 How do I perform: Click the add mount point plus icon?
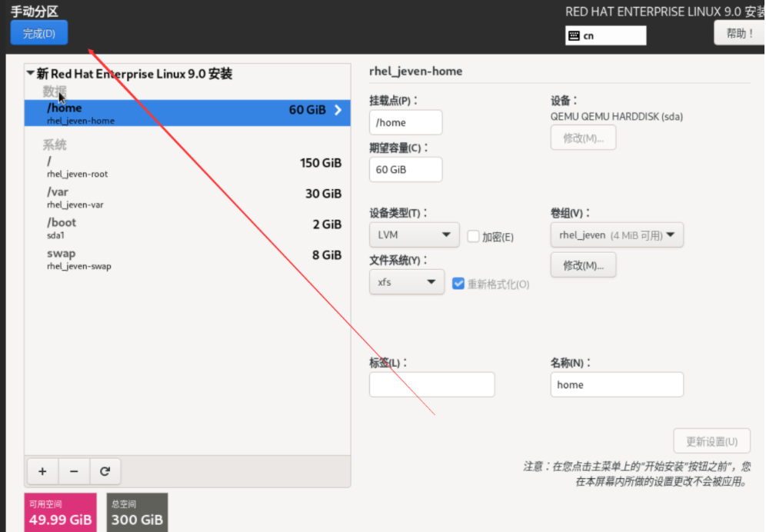[x=42, y=471]
